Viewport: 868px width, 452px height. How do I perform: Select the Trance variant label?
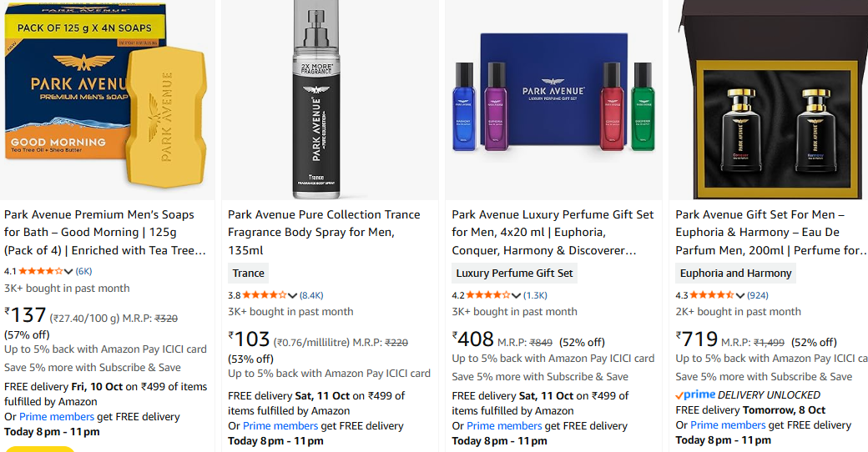pos(249,273)
